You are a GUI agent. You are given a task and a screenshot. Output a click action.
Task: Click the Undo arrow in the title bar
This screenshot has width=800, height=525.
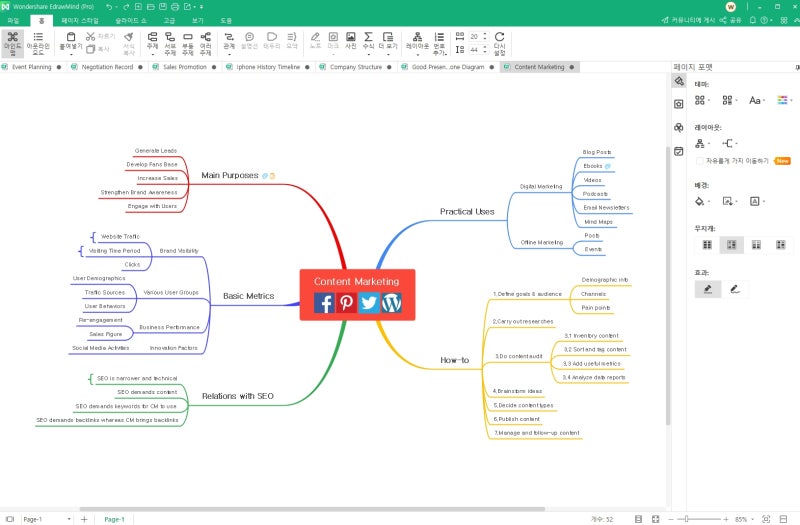(x=109, y=7)
